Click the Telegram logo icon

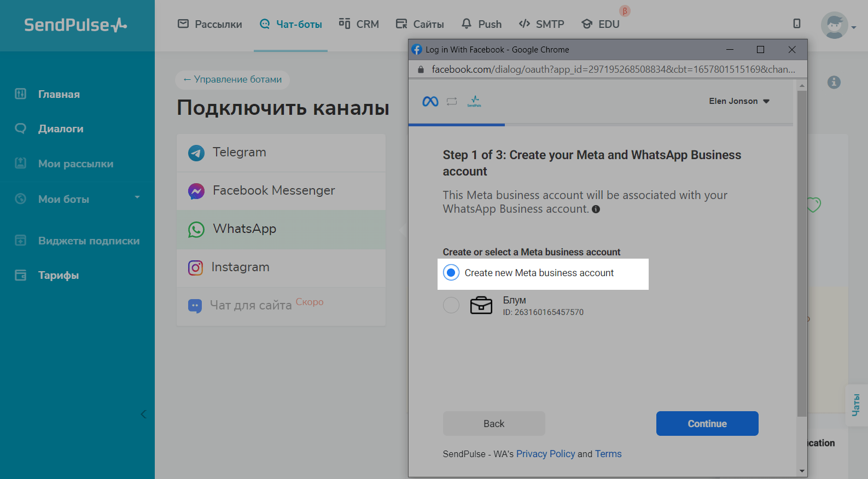click(x=196, y=153)
